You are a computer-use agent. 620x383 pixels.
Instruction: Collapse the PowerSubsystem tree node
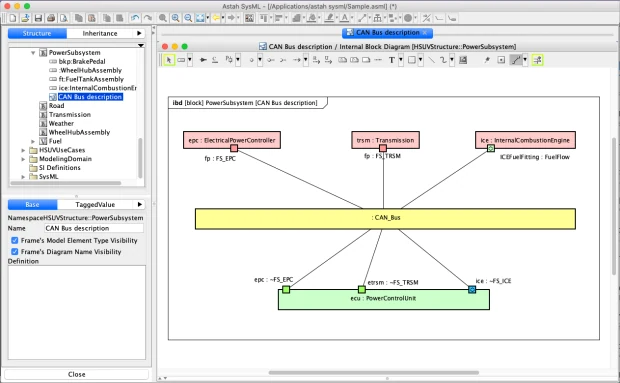pyautogui.click(x=33, y=53)
